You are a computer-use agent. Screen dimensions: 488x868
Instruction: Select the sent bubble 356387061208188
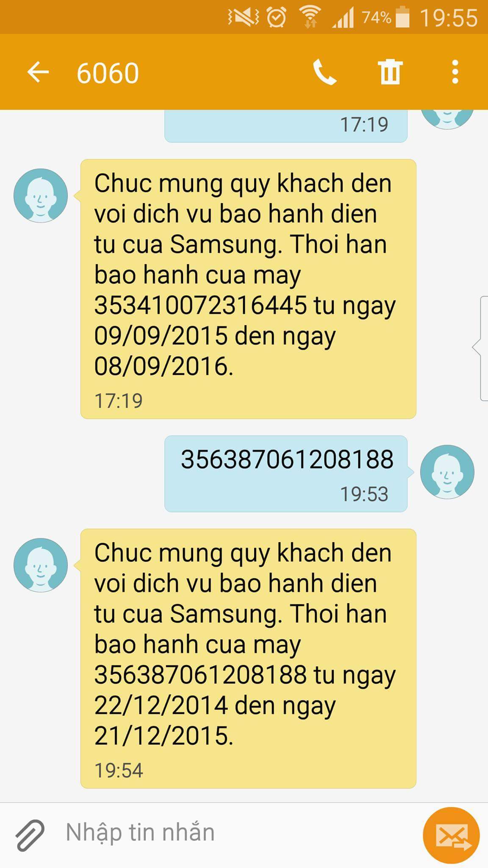[x=286, y=474]
